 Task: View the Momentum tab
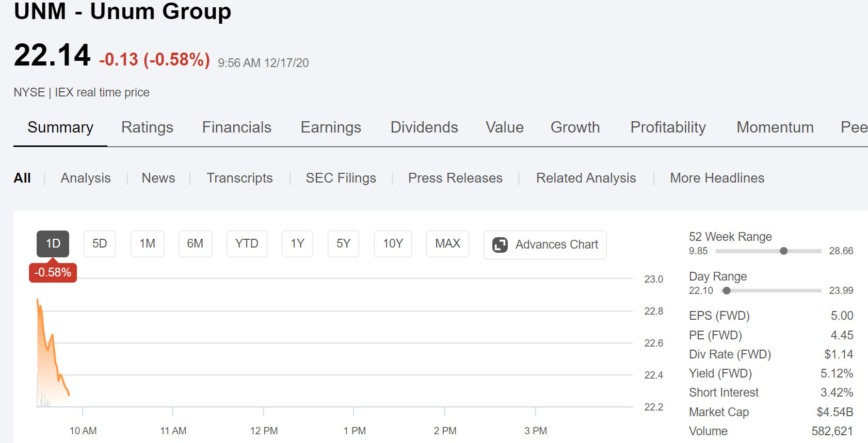(x=775, y=127)
